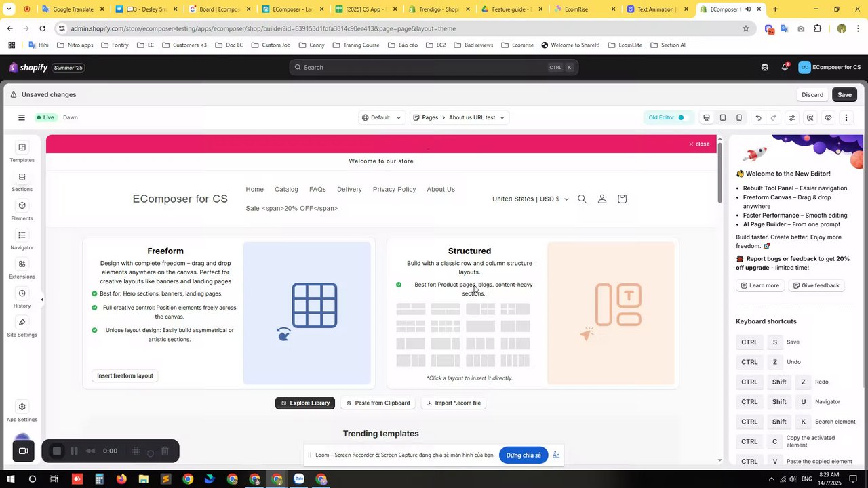Delete the Loom recording with the trash icon
The width and height of the screenshot is (868, 488).
point(165,451)
